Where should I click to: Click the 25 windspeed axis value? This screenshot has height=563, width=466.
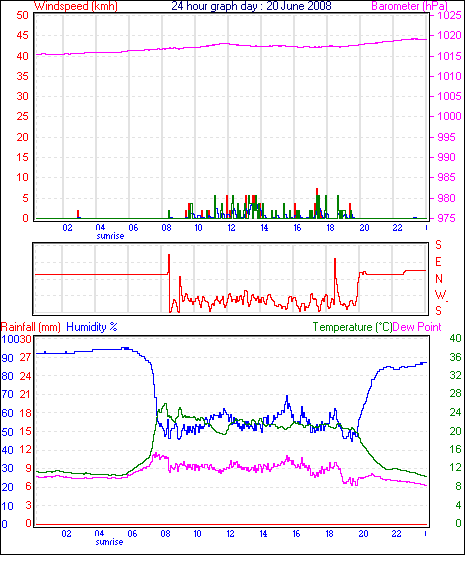click(23, 116)
